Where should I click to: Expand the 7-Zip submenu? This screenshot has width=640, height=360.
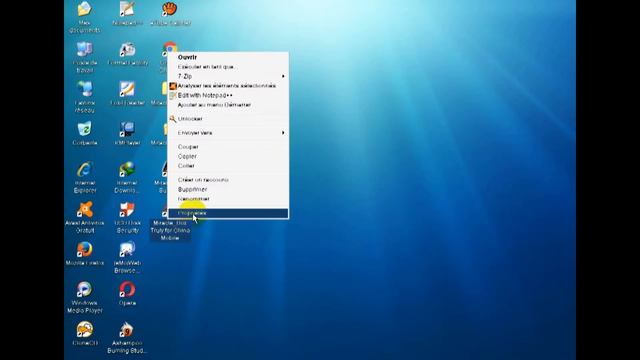(228, 76)
